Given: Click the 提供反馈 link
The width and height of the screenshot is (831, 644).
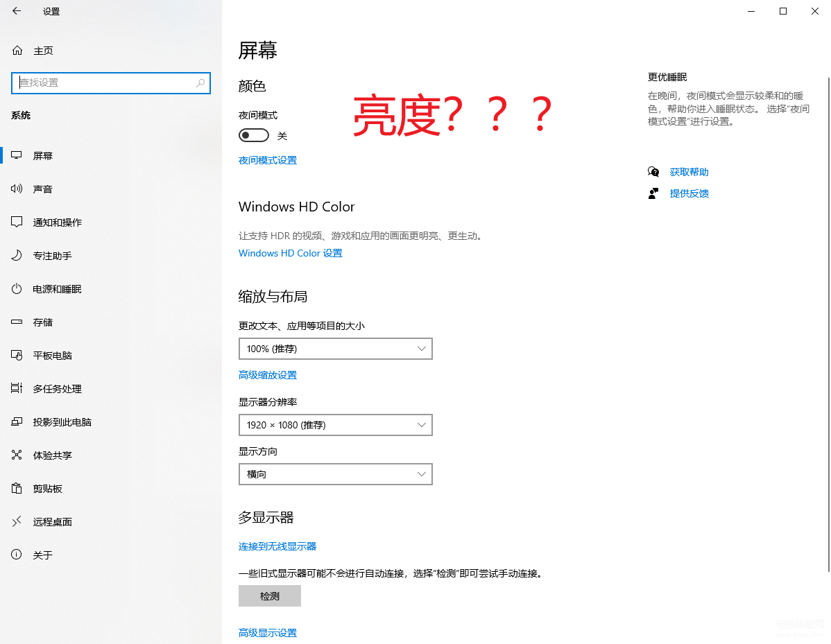Looking at the screenshot, I should (689, 193).
